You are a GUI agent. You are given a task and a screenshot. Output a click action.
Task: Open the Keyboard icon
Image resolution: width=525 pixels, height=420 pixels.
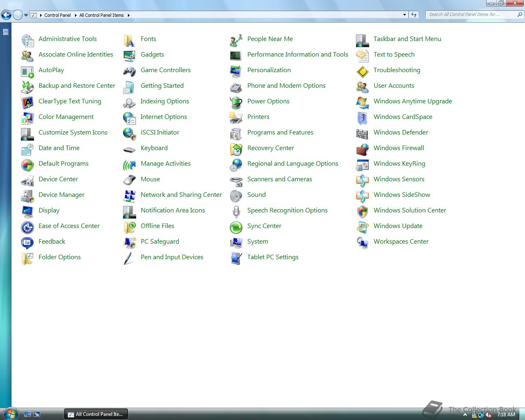(129, 149)
